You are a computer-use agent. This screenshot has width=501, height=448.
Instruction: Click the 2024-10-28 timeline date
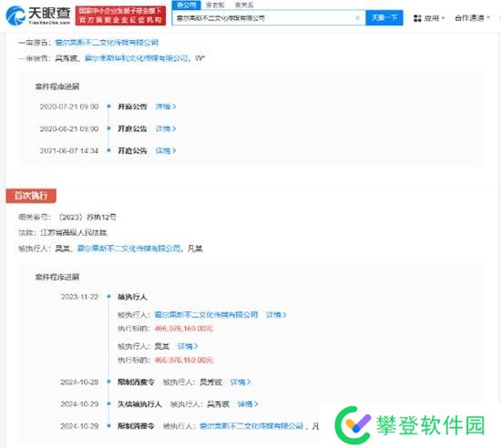pos(79,382)
